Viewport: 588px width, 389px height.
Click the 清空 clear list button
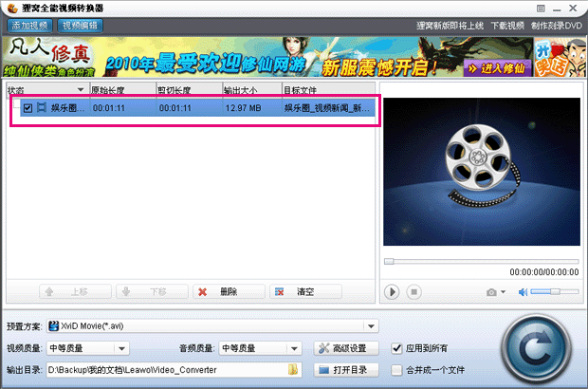[x=305, y=291]
